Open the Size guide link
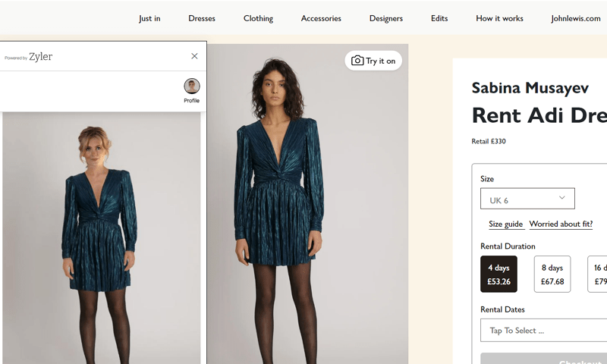607x364 pixels. tap(505, 224)
